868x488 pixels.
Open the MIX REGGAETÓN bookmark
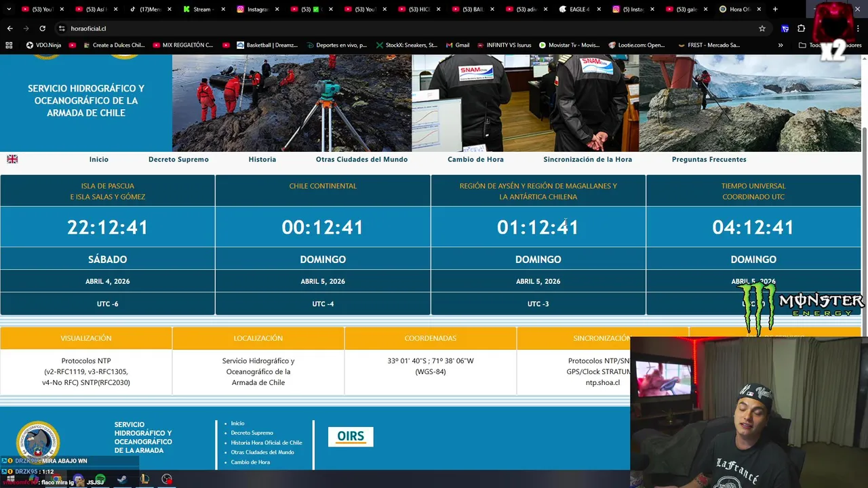coord(182,45)
